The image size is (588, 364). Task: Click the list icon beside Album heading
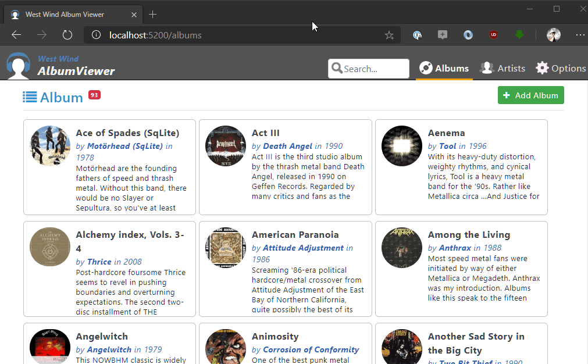click(x=30, y=97)
